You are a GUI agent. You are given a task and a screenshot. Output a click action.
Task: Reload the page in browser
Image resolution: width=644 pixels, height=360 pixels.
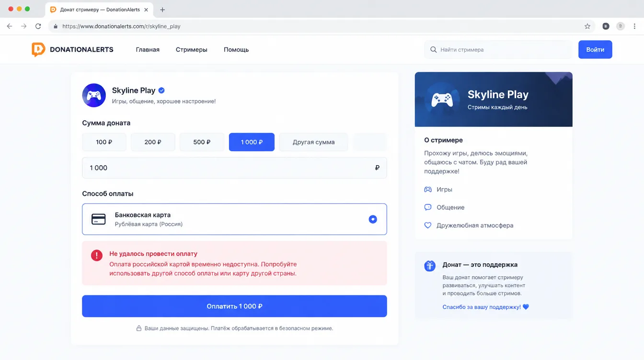(x=38, y=26)
